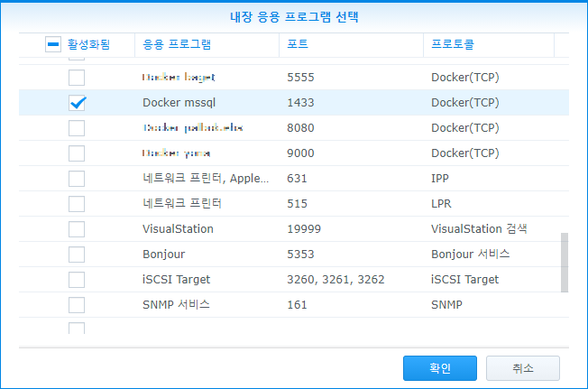Viewport: 588px width, 389px height.
Task: Toggle the select-all checkbox beside 활성화됨
Action: (53, 44)
